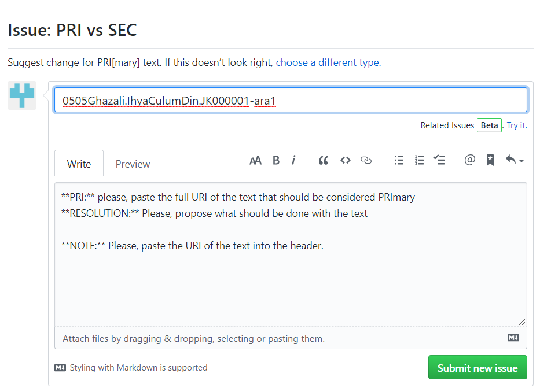Screen dimensions: 540x392
Task: Open the saved replies dropdown
Action: pyautogui.click(x=514, y=161)
